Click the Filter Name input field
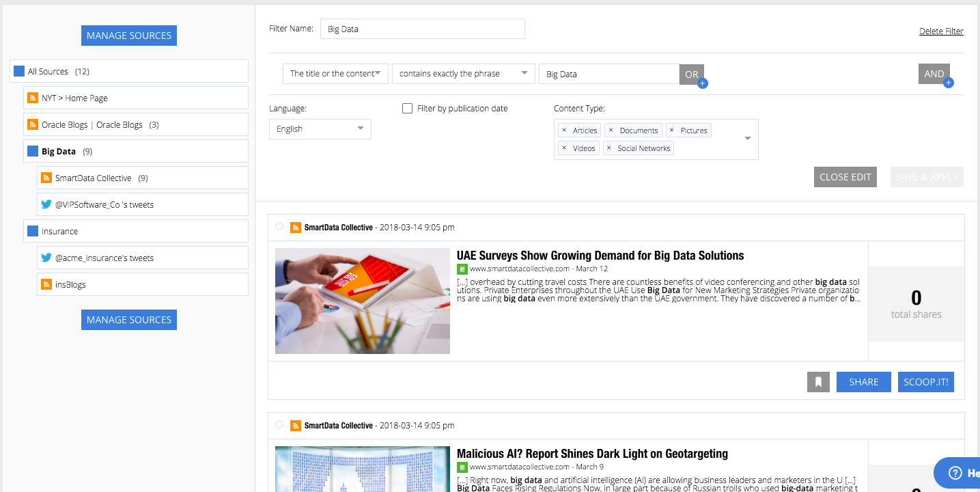The width and height of the screenshot is (980, 492). point(423,29)
